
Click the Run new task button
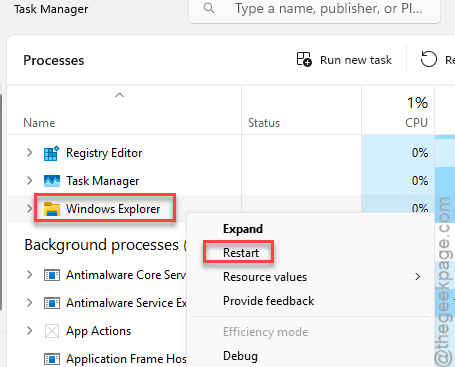point(344,60)
